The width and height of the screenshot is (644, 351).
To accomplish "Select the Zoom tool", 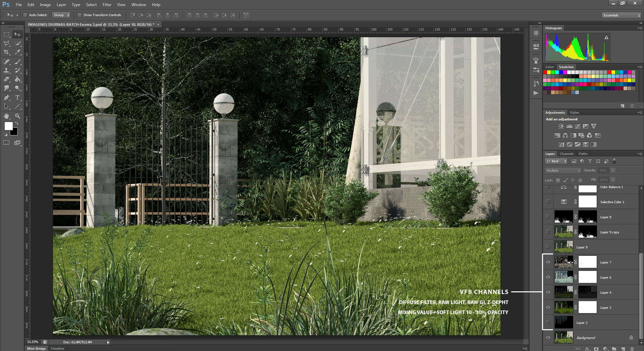I will [17, 116].
